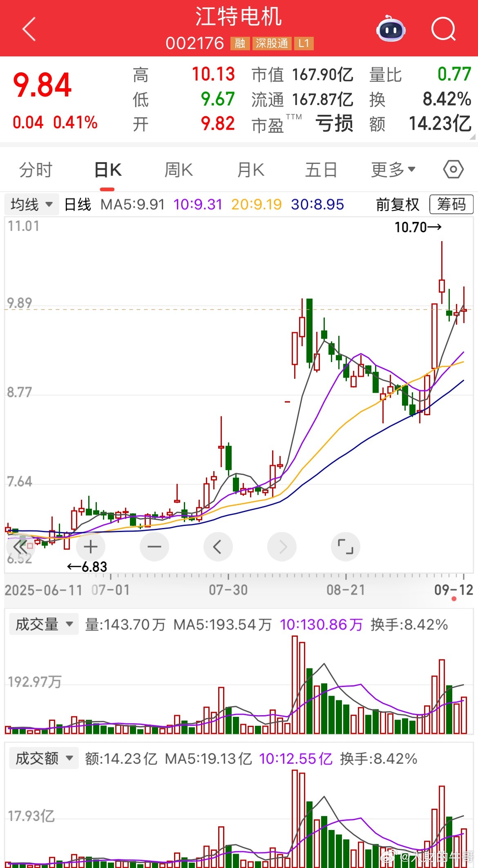Open chart settings hexagon icon

coord(453,169)
